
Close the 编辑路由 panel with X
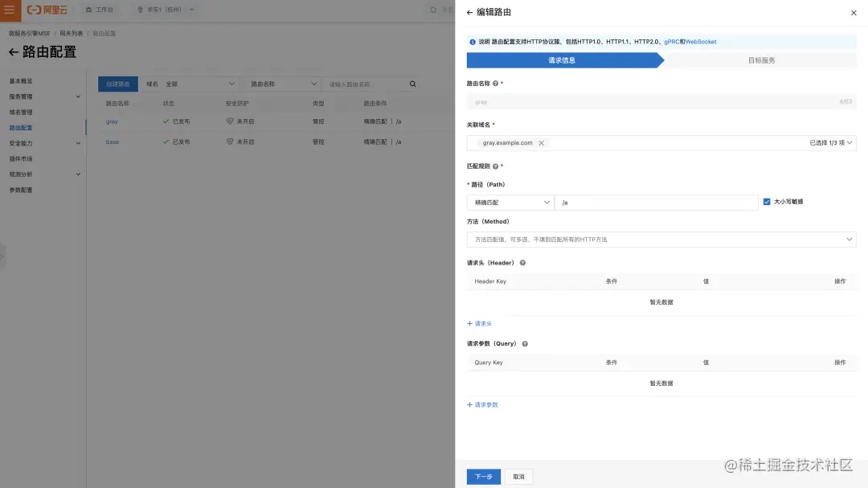click(x=853, y=13)
